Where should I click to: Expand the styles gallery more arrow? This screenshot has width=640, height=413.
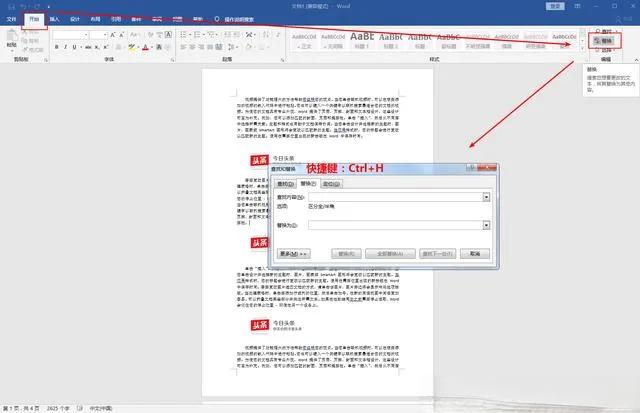tap(582, 49)
